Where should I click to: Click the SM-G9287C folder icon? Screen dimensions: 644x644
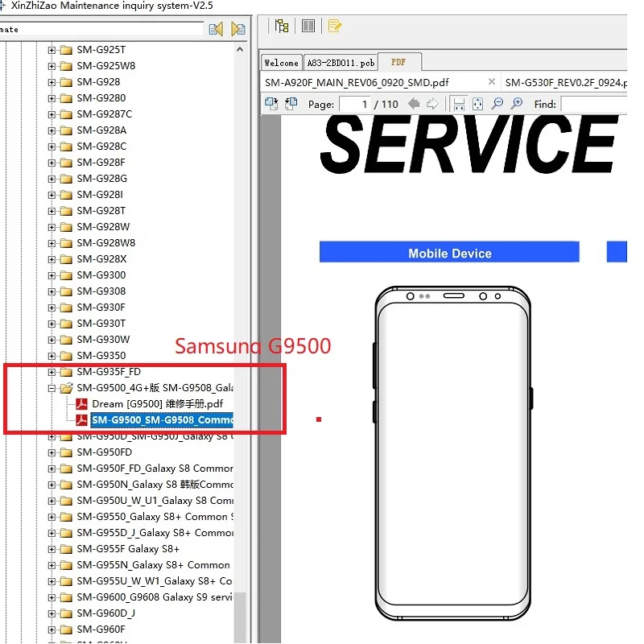click(66, 114)
